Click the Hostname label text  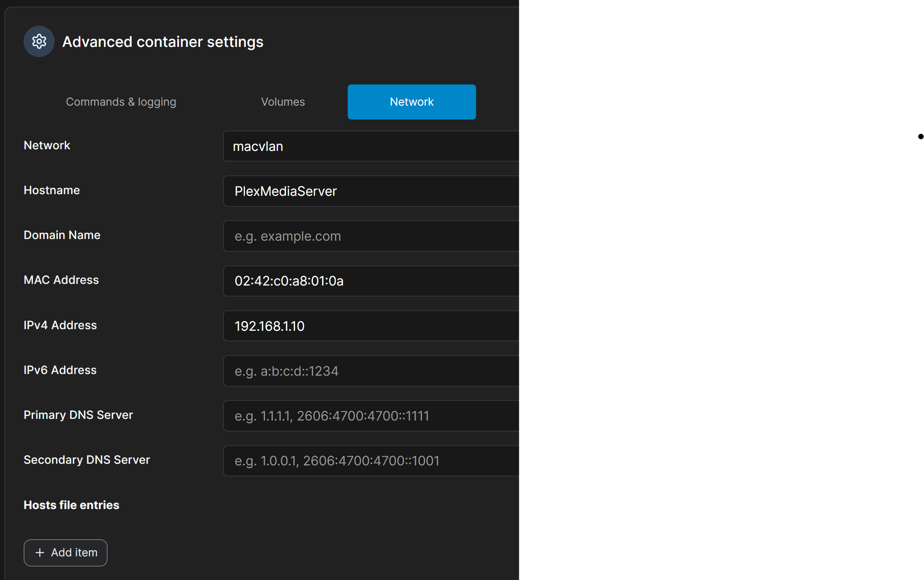click(x=52, y=190)
